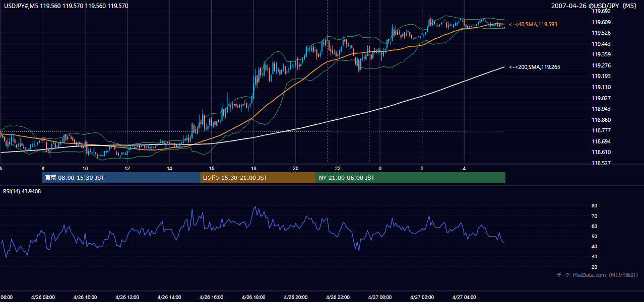Click hour marker 4 under price chart
Viewport: 644px width, 302px height.
click(464, 168)
